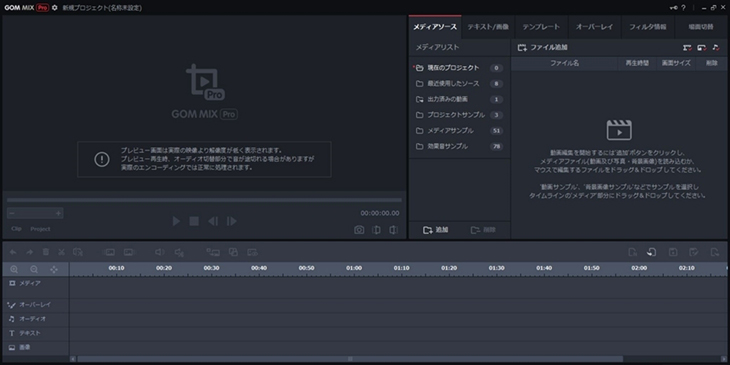
Task: Zoom in the timeline with magnifier plus
Action: click(x=14, y=269)
